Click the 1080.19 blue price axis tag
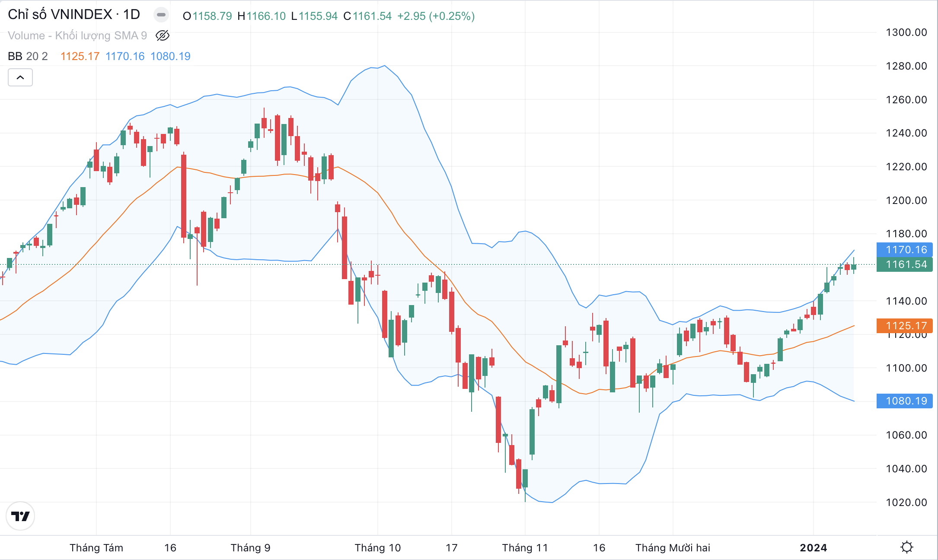Viewport: 938px width, 560px height. point(905,401)
